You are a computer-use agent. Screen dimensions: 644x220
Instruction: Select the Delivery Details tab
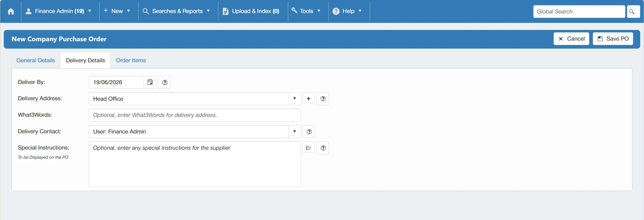pos(85,60)
